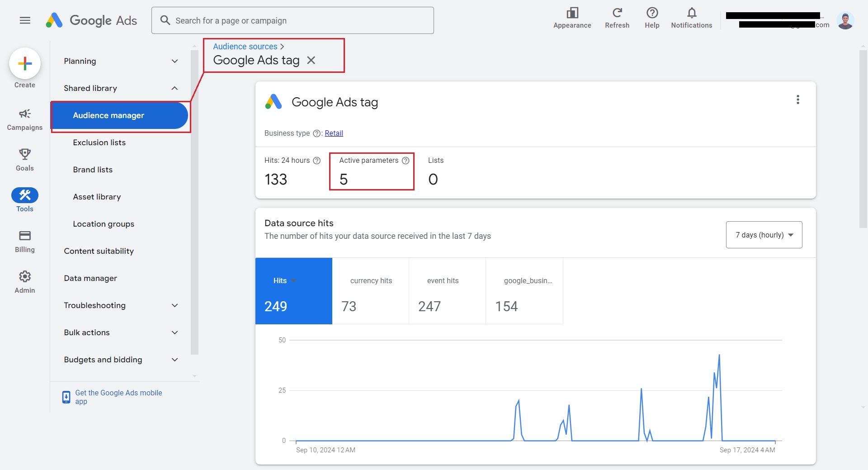Go to Campaigns section

(25, 120)
